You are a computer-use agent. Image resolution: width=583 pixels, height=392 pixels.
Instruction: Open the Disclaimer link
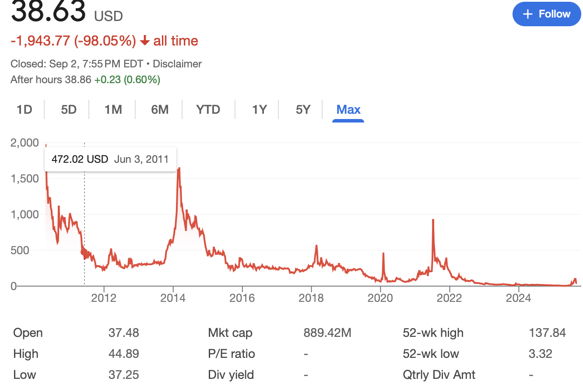coord(177,64)
